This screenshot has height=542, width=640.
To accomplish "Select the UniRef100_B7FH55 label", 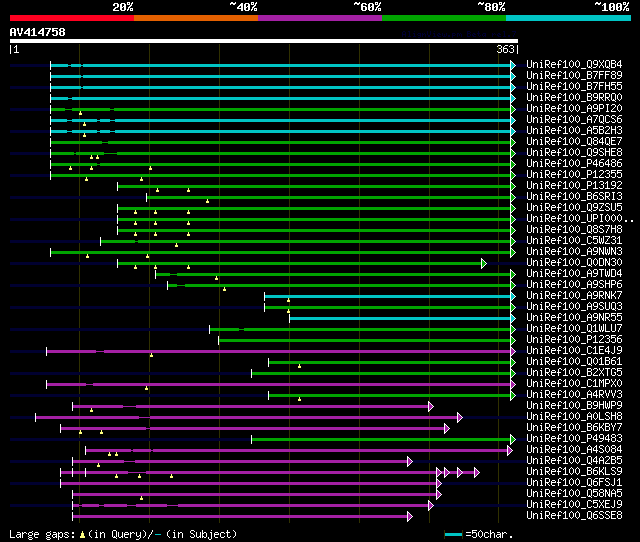I will click(574, 87).
